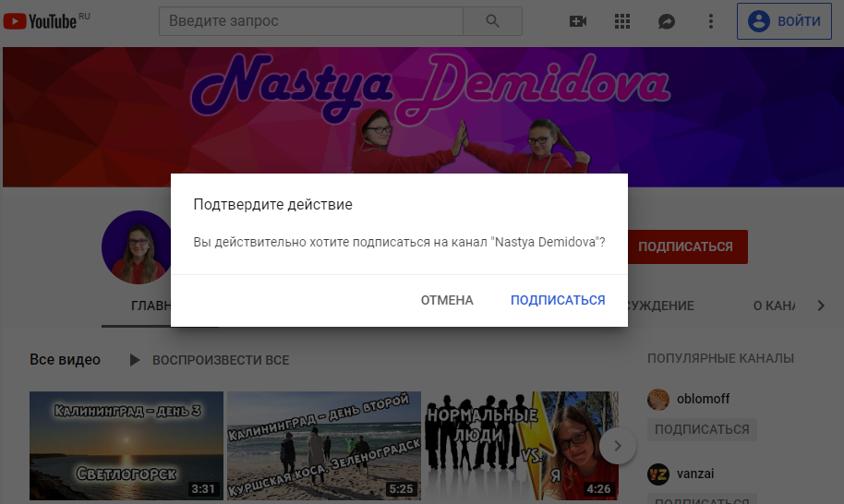Click the ВОСПРОИЗВЕСТИ ВСЕ link
This screenshot has width=844, height=504.
tap(221, 360)
